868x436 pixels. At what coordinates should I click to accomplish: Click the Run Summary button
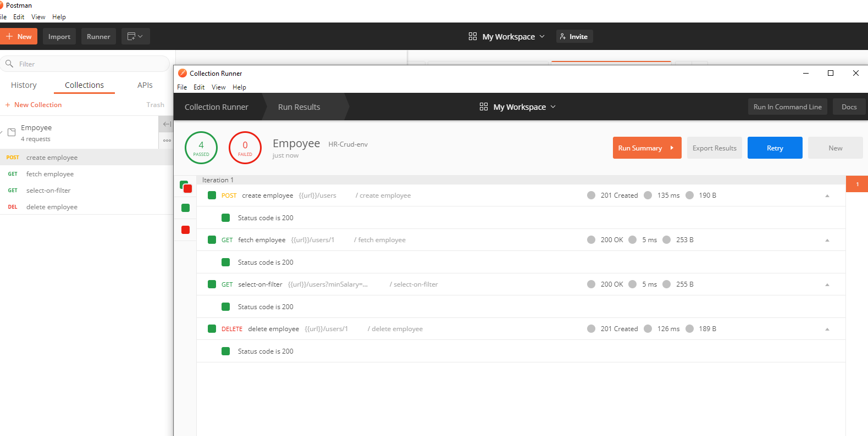(647, 148)
